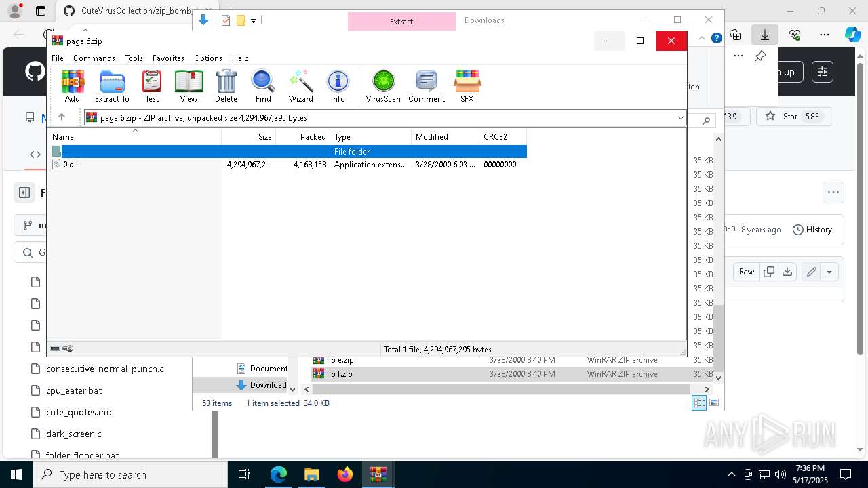Open file History link on GitHub
868x488 pixels.
click(x=812, y=230)
